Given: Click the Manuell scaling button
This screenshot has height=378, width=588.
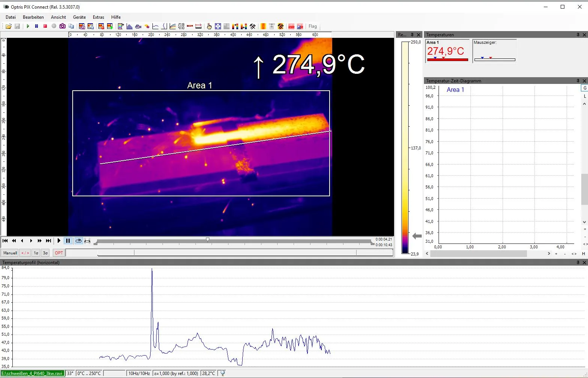Looking at the screenshot, I should coord(10,253).
